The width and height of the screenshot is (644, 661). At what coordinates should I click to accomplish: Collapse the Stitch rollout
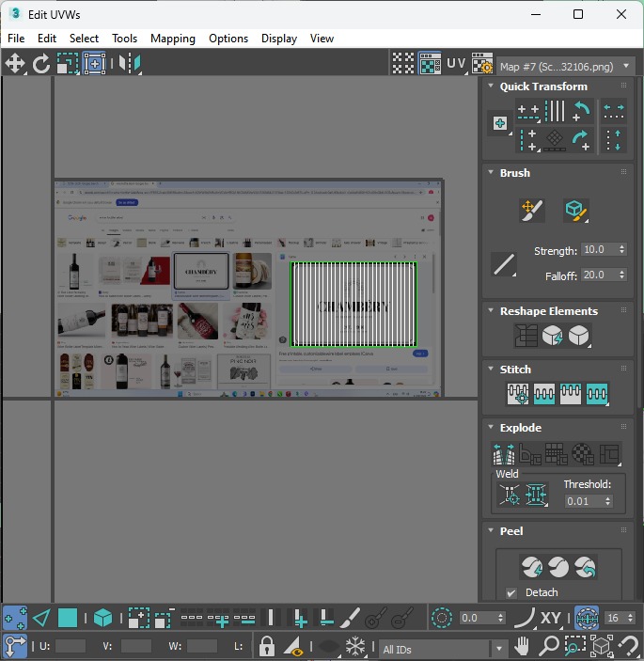[491, 369]
